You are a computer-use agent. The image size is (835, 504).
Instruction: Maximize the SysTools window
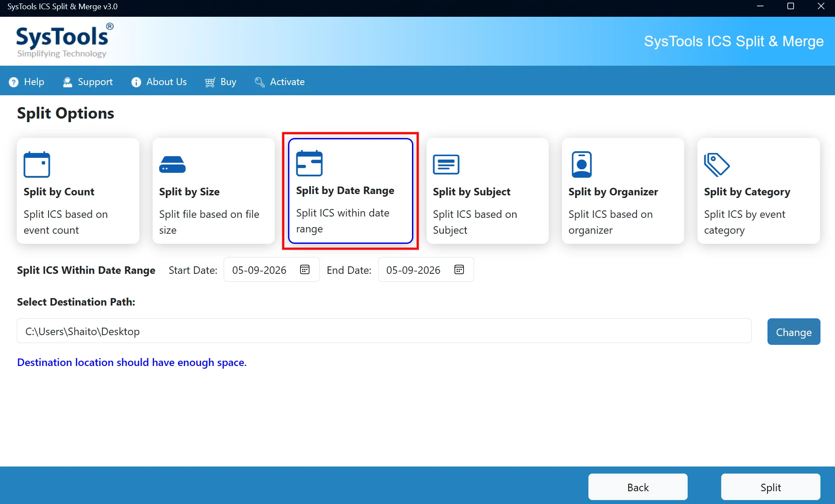790,7
